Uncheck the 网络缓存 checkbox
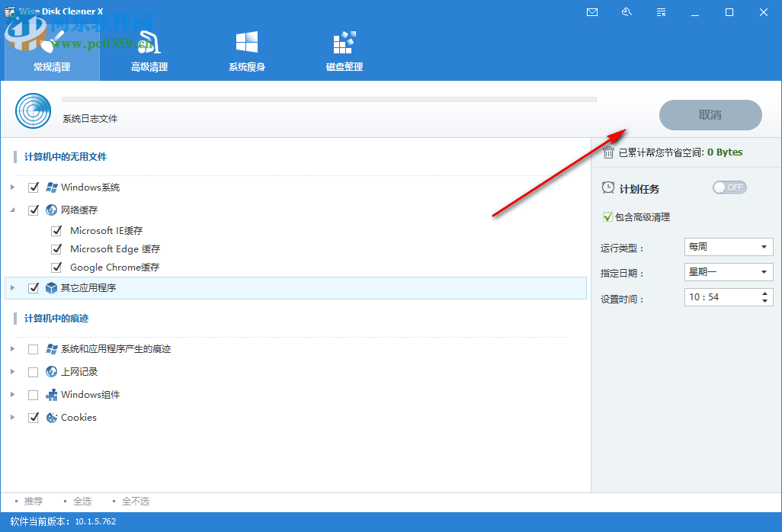The width and height of the screenshot is (782, 532). tap(34, 210)
